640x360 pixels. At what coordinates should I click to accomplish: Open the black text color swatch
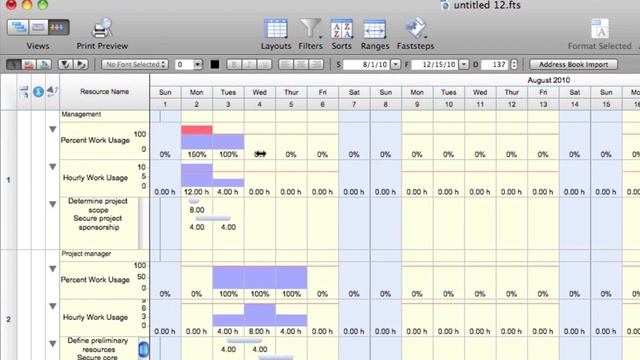click(x=215, y=64)
